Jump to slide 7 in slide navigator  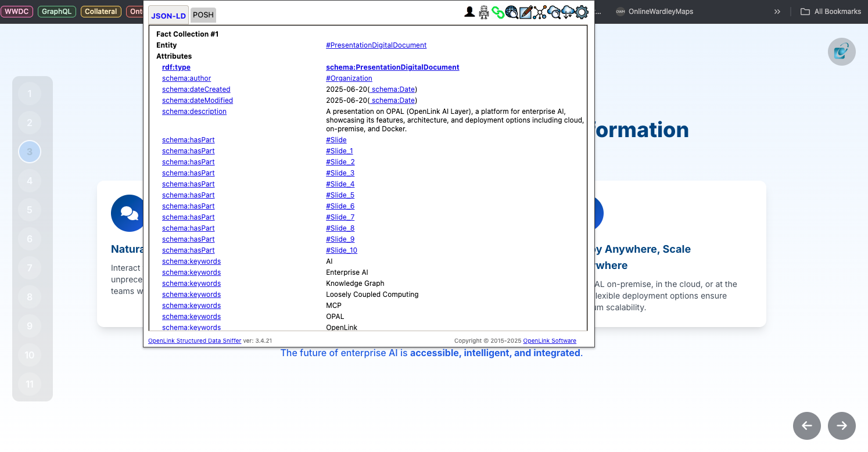coord(30,268)
